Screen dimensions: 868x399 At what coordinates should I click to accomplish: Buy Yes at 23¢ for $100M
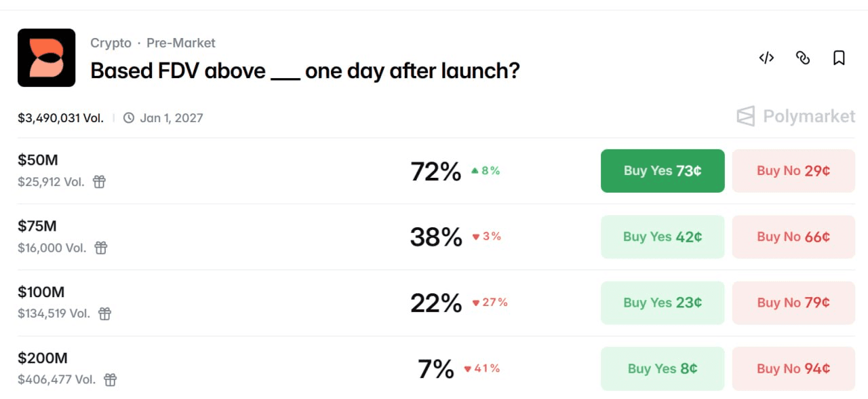pos(663,303)
